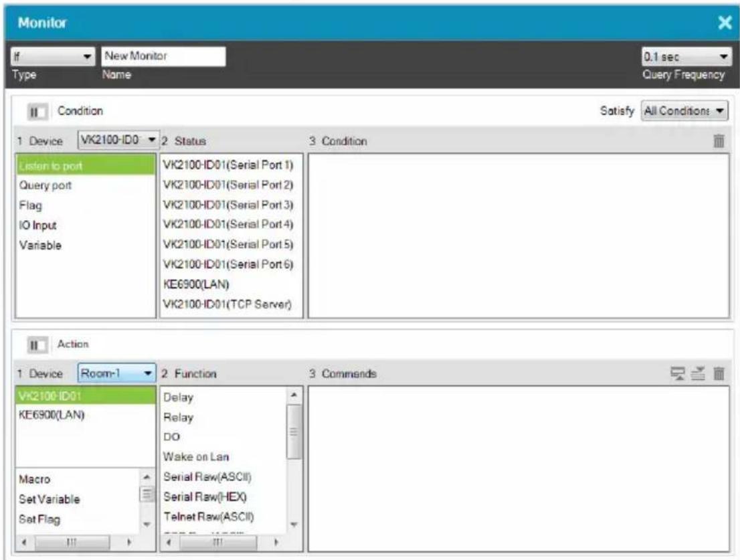Click the test command monitor icon in Commands header

678,373
